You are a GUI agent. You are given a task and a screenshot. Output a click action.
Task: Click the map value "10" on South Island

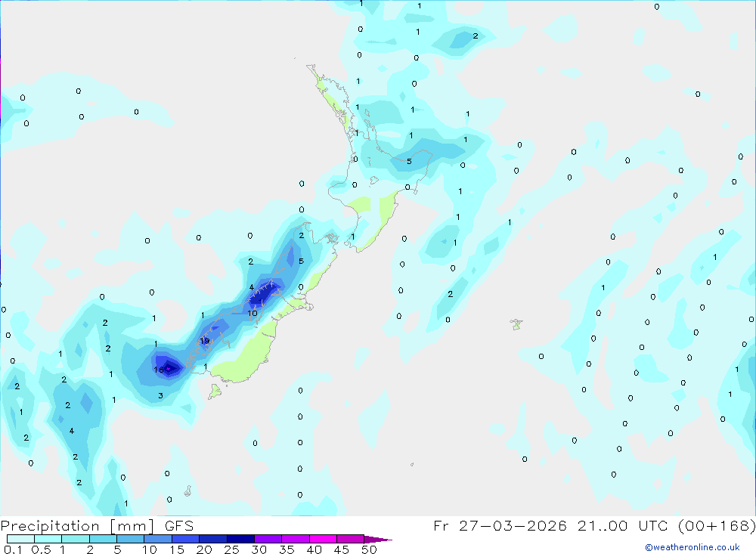pos(253,314)
